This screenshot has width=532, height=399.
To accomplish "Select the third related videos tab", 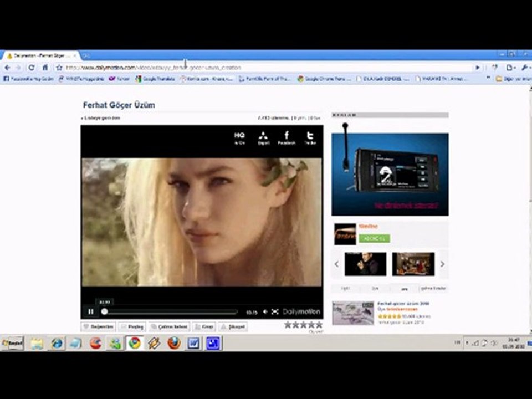I will tap(404, 289).
